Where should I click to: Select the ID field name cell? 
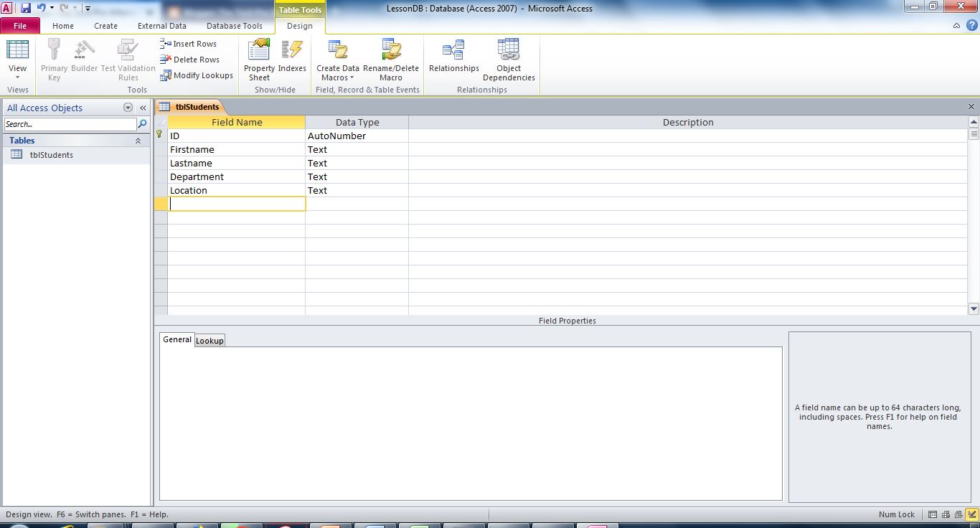click(x=237, y=136)
